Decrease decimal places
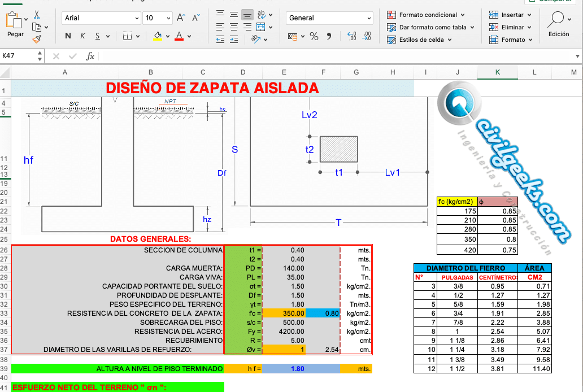583x392 pixels. click(x=367, y=36)
